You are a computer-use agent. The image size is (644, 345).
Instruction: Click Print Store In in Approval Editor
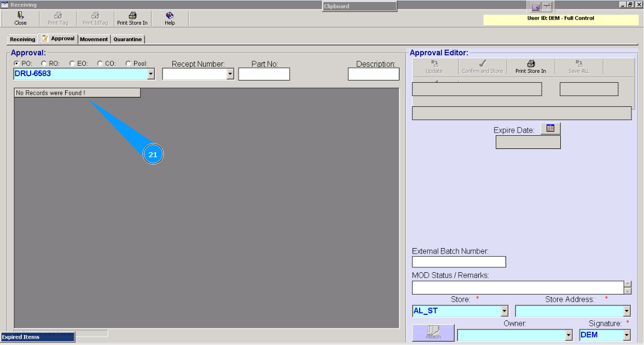[531, 67]
